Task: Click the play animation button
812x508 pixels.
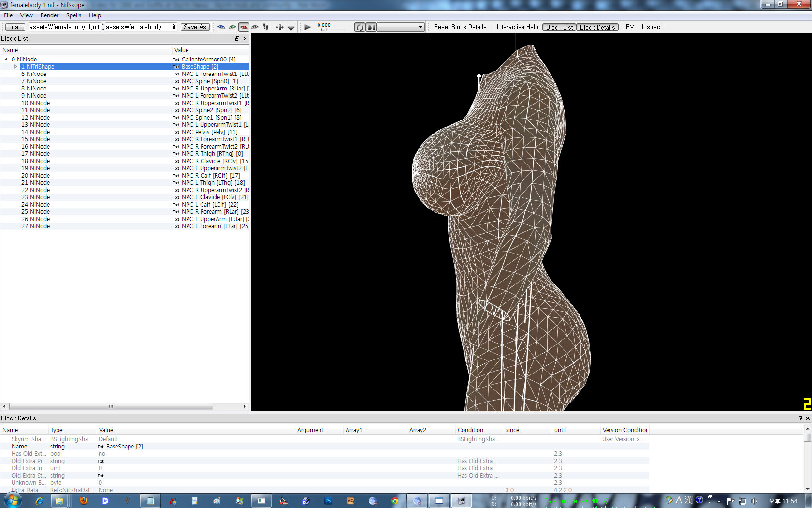Action: pos(307,27)
